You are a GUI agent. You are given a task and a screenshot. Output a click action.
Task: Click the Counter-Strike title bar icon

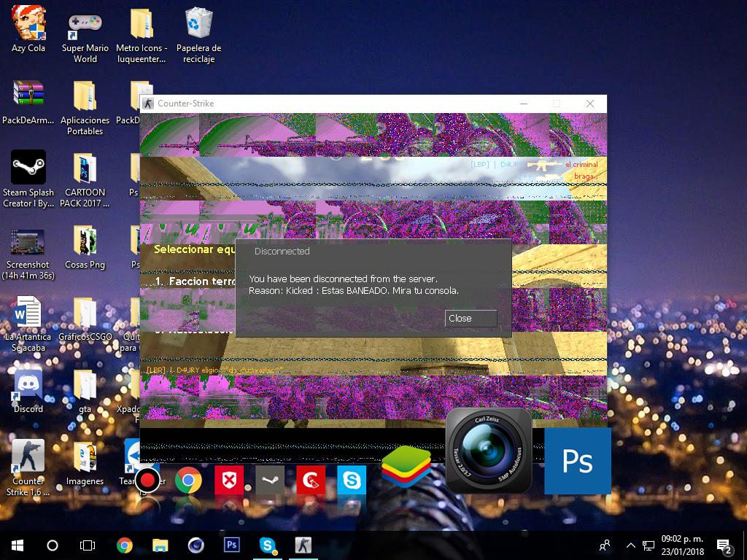[x=148, y=104]
